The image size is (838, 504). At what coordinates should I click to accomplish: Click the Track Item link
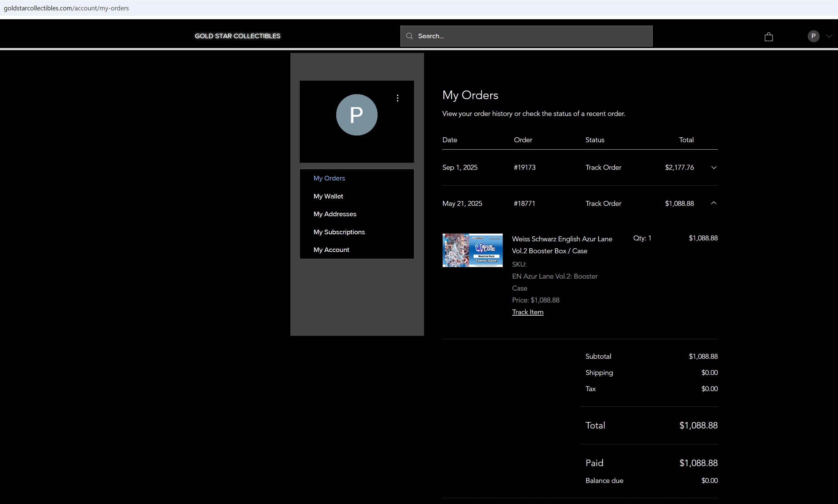click(x=527, y=312)
